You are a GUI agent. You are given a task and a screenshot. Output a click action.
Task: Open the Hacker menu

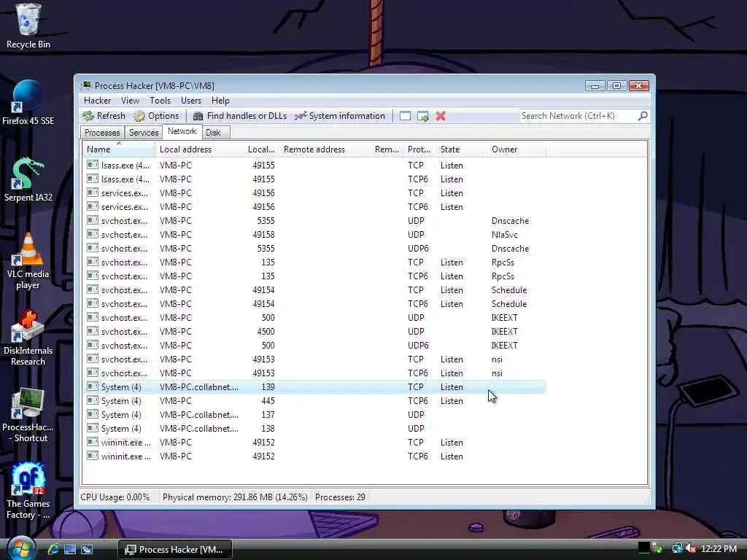pos(97,101)
